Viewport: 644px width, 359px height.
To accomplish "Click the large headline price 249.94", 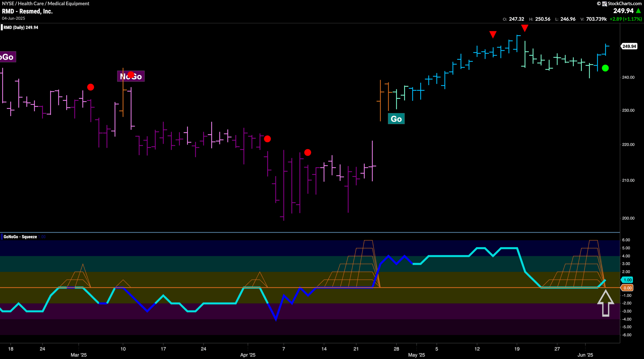I will tap(623, 11).
